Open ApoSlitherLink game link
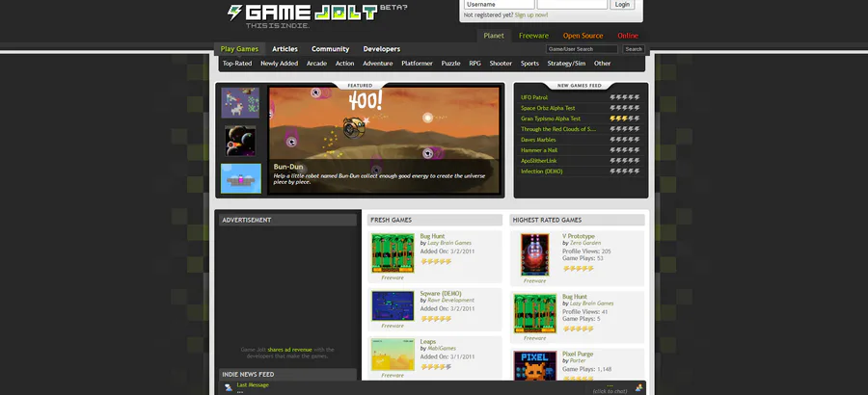The width and height of the screenshot is (868, 395). click(x=540, y=161)
